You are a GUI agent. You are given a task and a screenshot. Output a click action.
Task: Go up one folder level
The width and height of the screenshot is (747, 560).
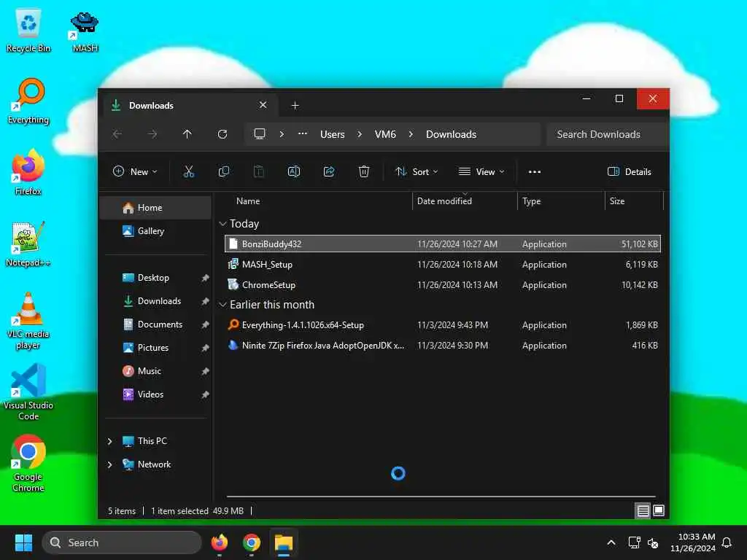[x=187, y=134]
